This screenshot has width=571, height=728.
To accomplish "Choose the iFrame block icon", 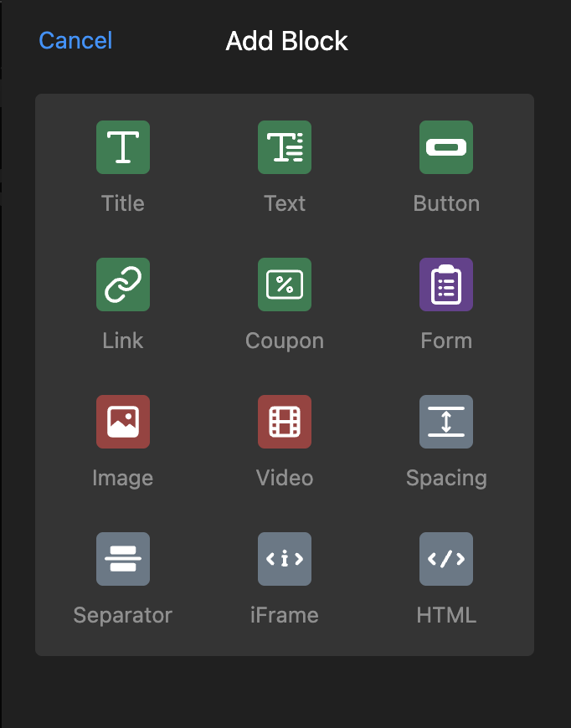I will pos(285,559).
